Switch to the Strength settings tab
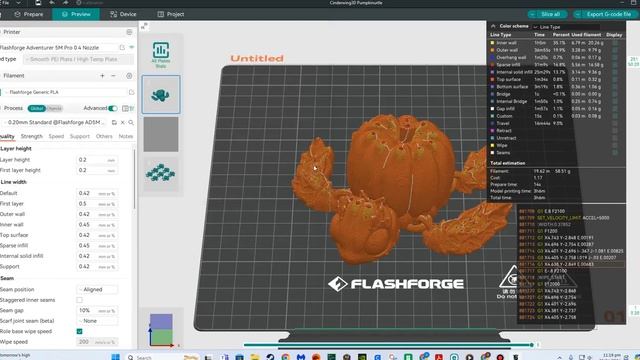This screenshot has height=360, width=640. point(31,136)
